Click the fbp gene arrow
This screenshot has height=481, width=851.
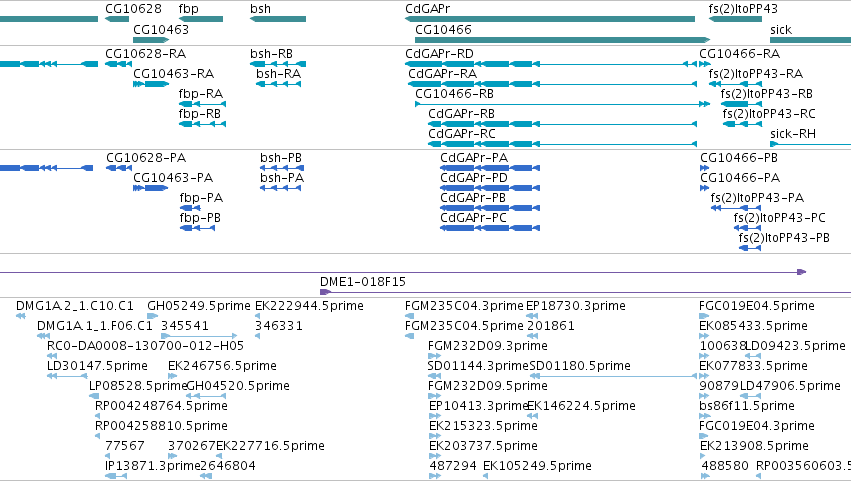point(201,19)
